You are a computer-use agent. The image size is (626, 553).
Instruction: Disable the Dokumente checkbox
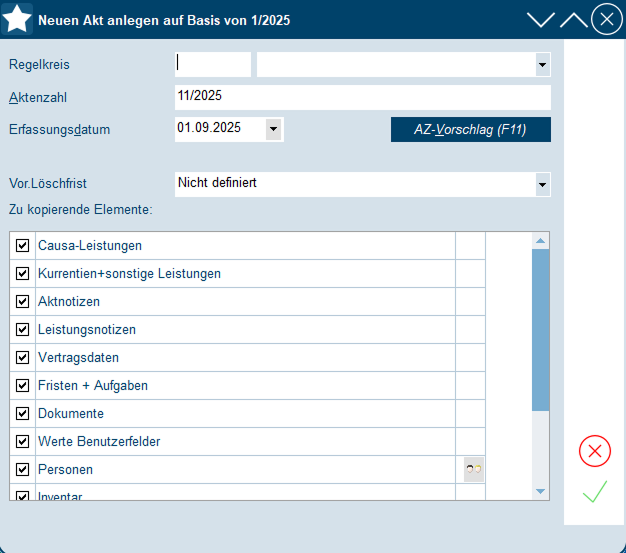click(22, 413)
